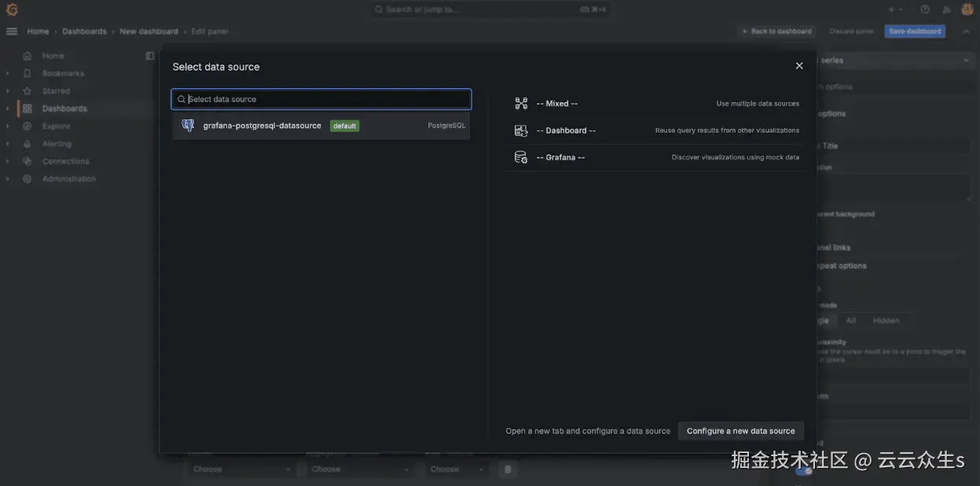Click the Save dashboard button
This screenshot has height=486, width=980.
click(915, 31)
